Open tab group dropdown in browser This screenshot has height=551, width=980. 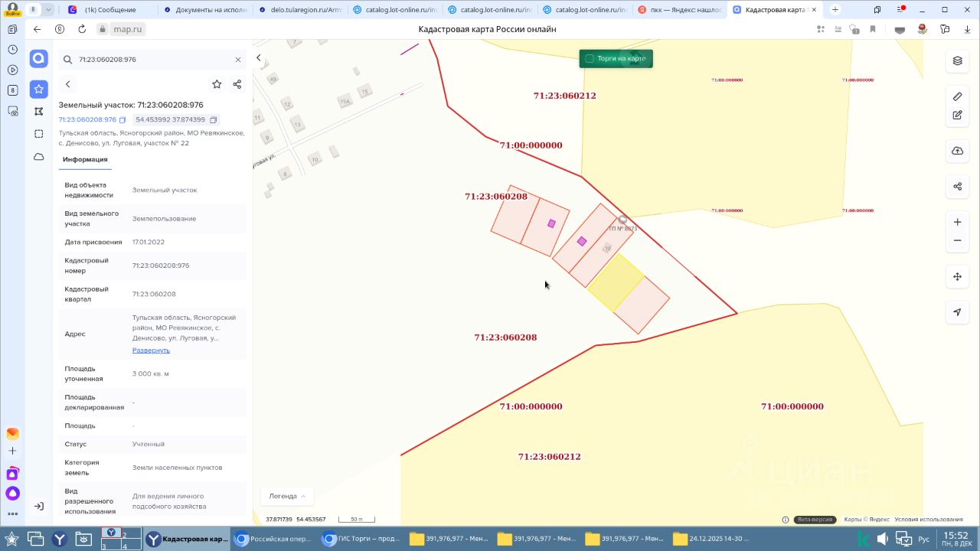pos(49,10)
